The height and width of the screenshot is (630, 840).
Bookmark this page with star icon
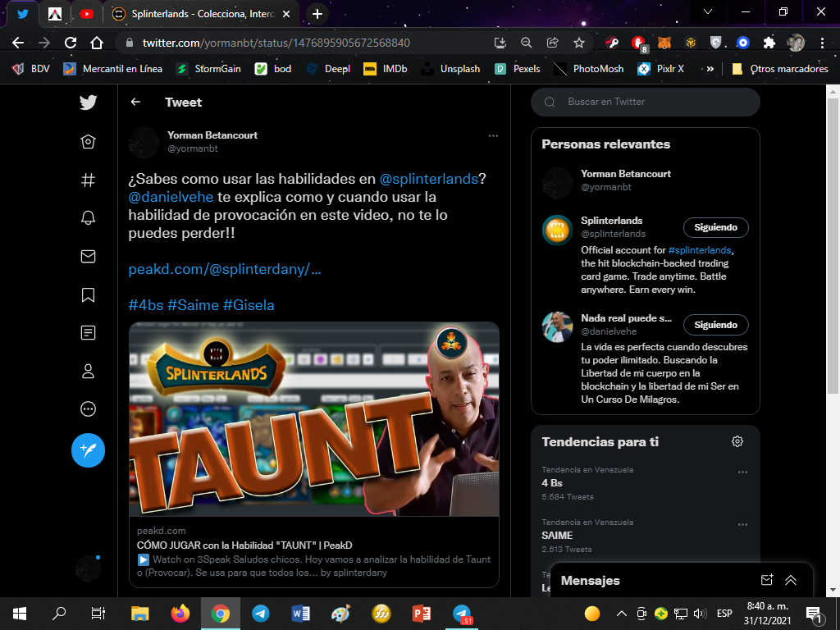pos(579,43)
